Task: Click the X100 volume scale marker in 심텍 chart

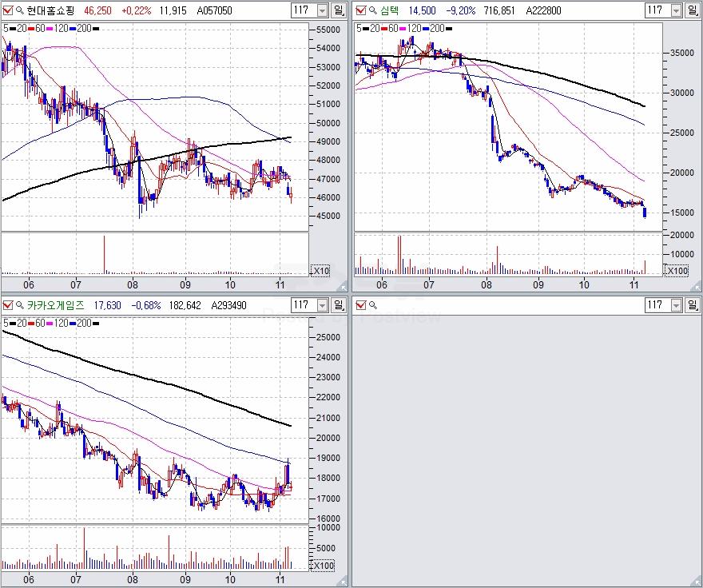Action: [677, 271]
